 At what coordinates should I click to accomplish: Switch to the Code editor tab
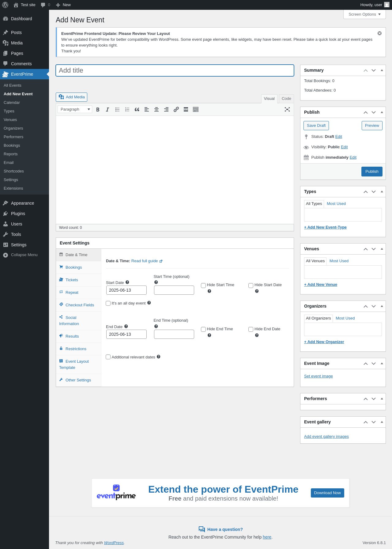286,99
